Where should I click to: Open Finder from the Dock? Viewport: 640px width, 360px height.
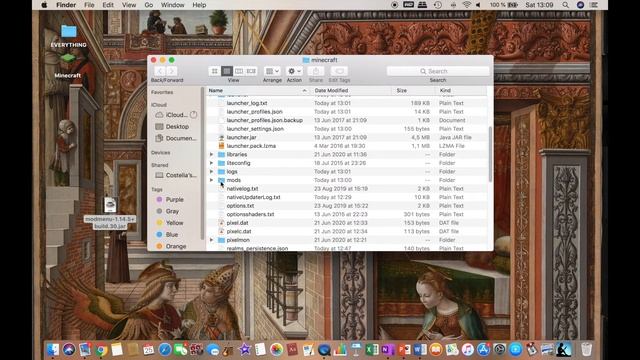click(53, 350)
